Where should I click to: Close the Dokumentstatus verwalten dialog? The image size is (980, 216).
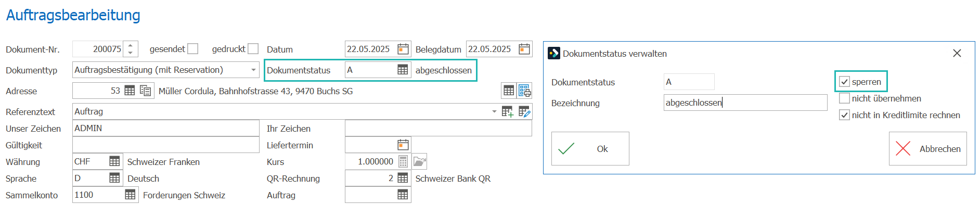click(x=957, y=53)
